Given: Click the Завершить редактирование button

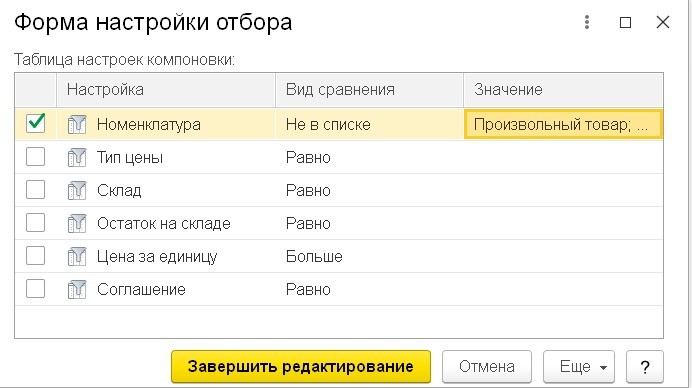Looking at the screenshot, I should (x=301, y=366).
